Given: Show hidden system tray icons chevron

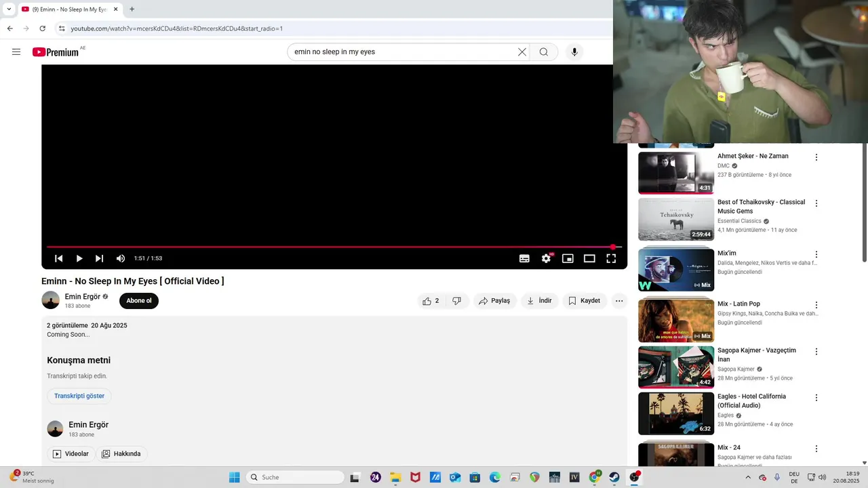Looking at the screenshot, I should coord(748,477).
